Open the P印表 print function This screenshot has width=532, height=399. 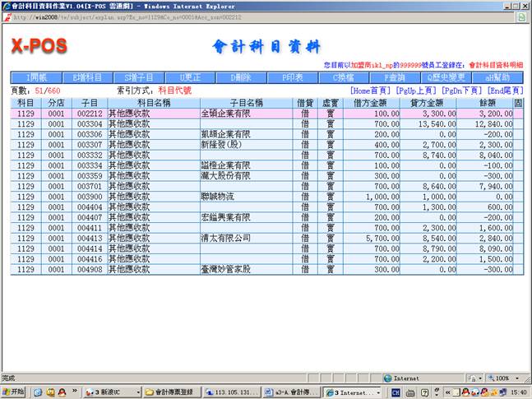coord(294,77)
